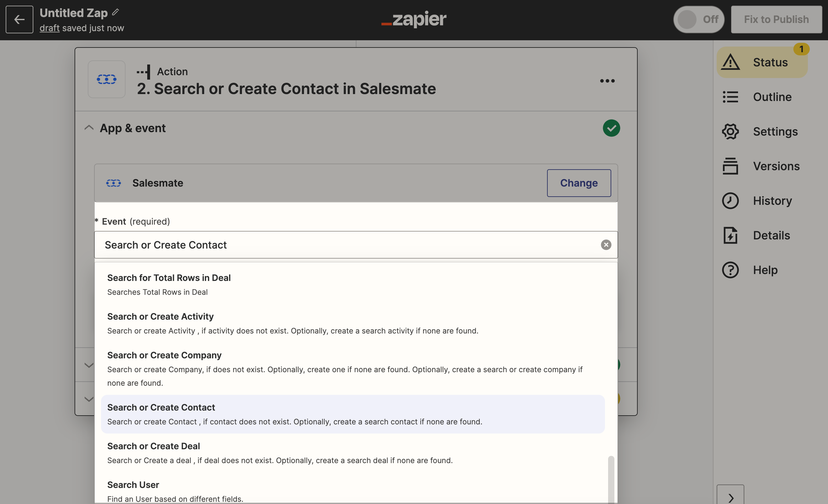Screen dimensions: 828x504
Task: Select Search or Create Deal event
Action: click(353, 453)
